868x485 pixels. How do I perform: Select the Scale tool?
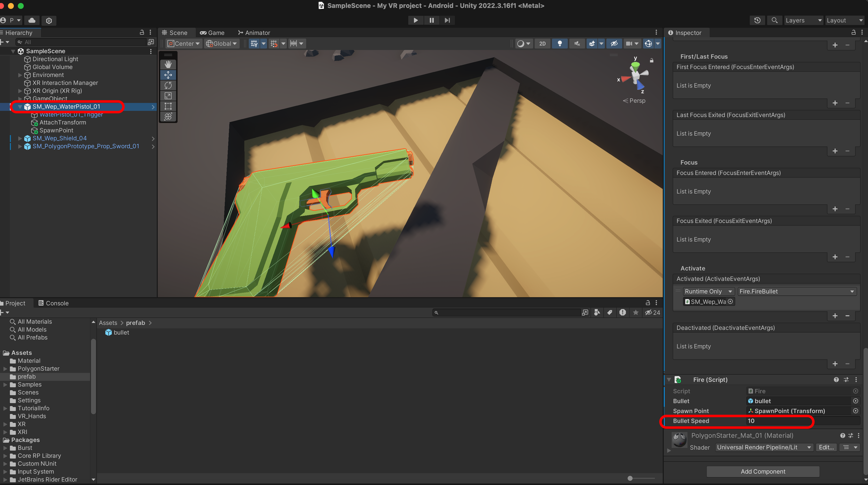click(x=168, y=96)
